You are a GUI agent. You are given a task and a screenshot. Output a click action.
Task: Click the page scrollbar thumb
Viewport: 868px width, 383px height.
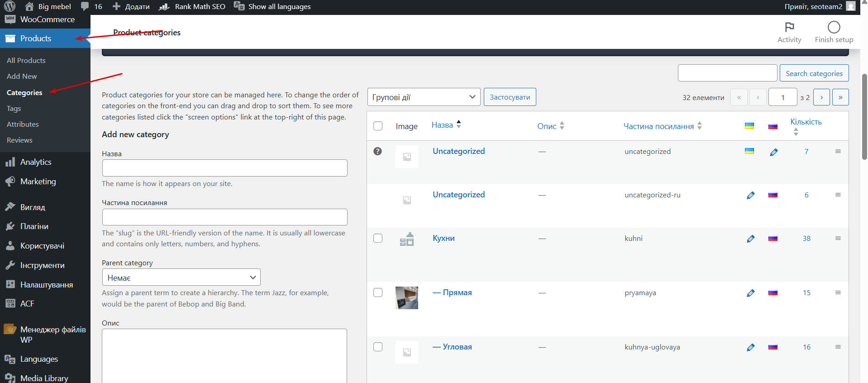[864, 117]
